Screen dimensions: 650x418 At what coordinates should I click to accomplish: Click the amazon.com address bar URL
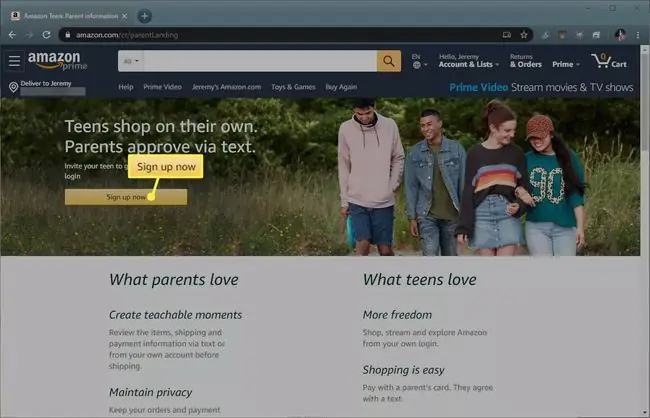[x=127, y=35]
